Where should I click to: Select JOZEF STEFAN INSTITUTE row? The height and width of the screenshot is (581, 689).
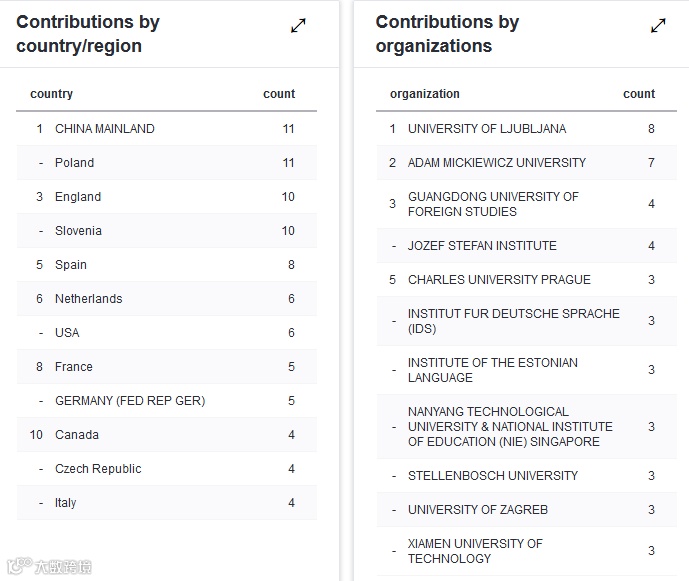pos(482,246)
